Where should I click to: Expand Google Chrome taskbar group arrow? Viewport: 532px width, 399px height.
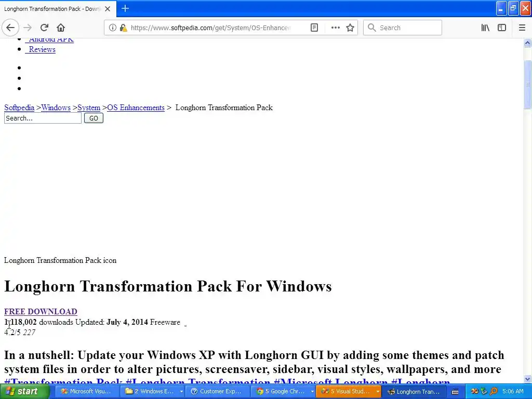tap(312, 392)
